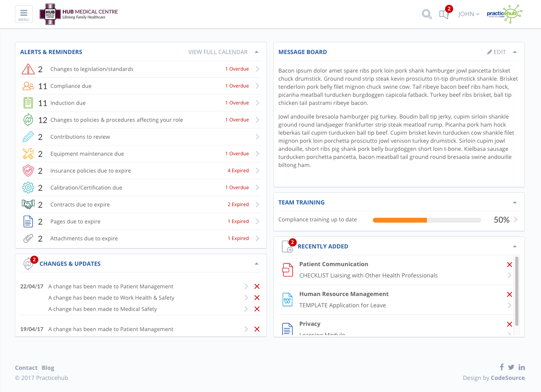Viewport: 541px width, 392px height.
Task: Click the announcements megaphone icon with badge
Action: [444, 15]
